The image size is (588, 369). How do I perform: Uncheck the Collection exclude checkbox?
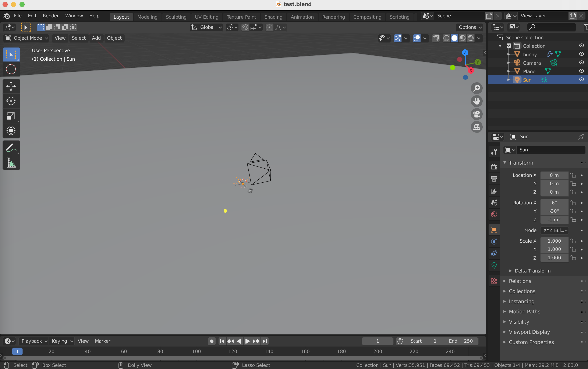coord(509,46)
